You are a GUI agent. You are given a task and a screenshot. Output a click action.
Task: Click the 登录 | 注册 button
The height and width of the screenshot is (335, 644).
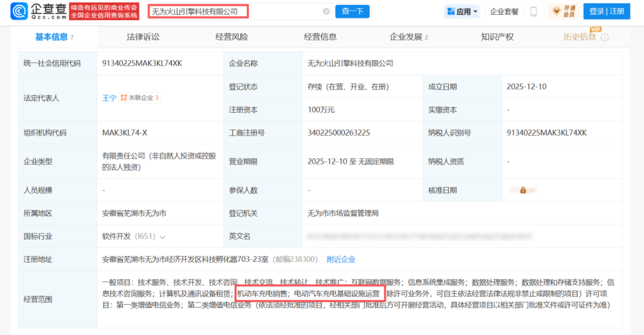(x=606, y=11)
